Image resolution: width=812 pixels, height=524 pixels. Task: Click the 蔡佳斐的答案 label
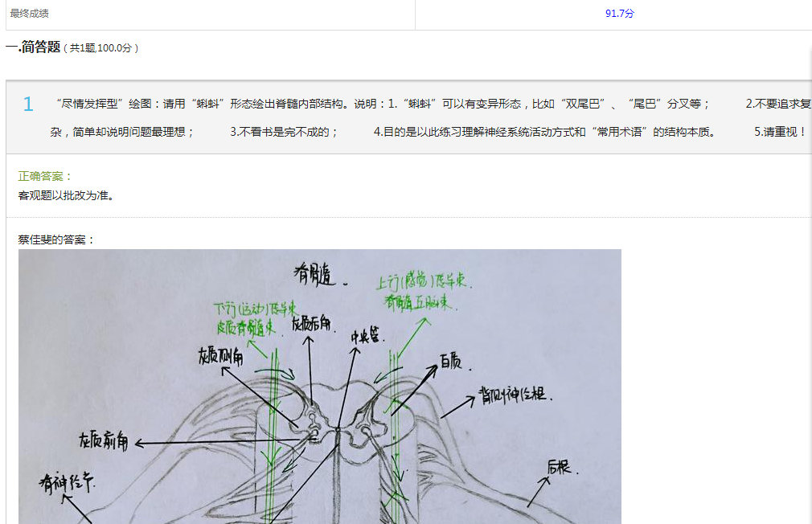click(x=56, y=239)
